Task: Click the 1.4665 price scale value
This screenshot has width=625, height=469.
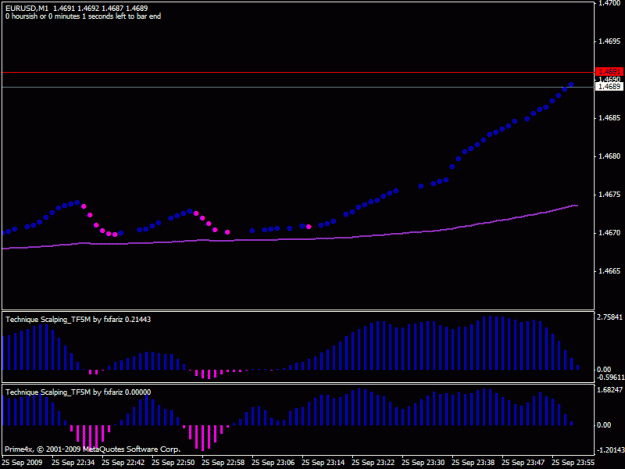Action: 609,271
